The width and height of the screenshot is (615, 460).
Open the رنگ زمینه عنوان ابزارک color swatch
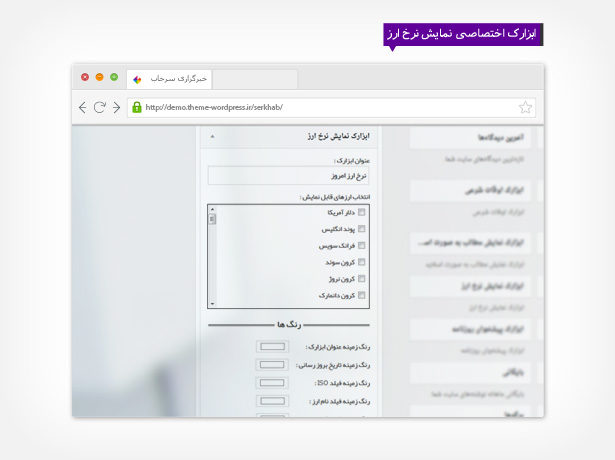[272, 346]
